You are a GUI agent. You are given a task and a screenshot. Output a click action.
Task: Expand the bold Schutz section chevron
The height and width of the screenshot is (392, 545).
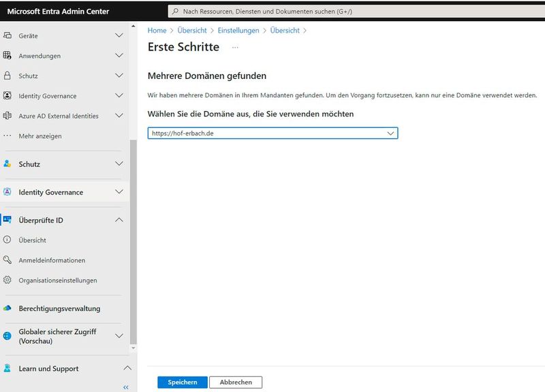(119, 163)
